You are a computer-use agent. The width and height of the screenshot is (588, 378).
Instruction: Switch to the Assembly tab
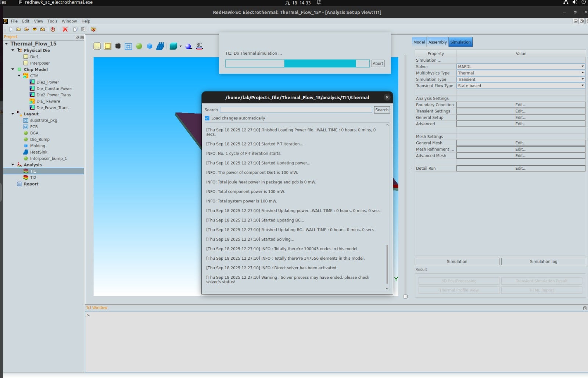coord(437,42)
